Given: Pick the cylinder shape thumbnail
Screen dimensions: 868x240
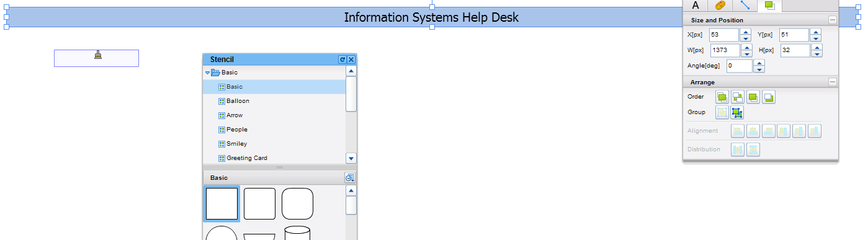Looking at the screenshot, I should pyautogui.click(x=297, y=233).
